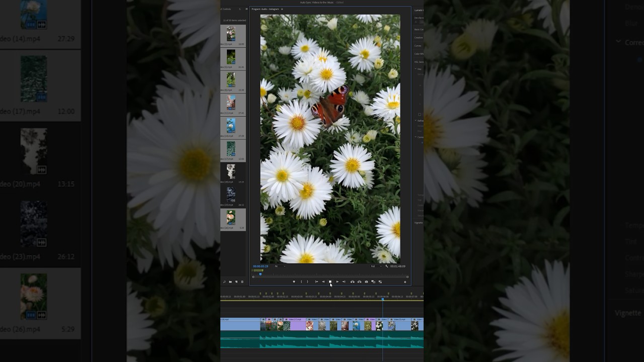Expand the Vignette section in Lumetri

pos(419,222)
